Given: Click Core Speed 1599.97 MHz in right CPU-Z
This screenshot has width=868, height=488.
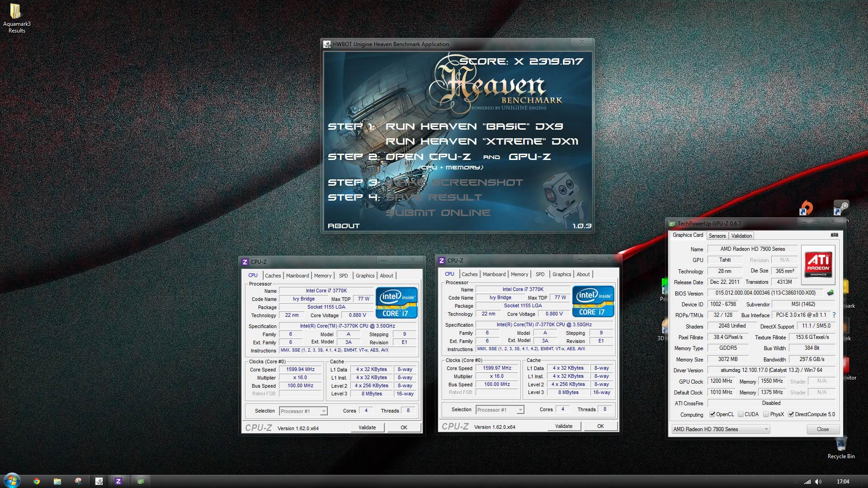Looking at the screenshot, I should click(497, 368).
